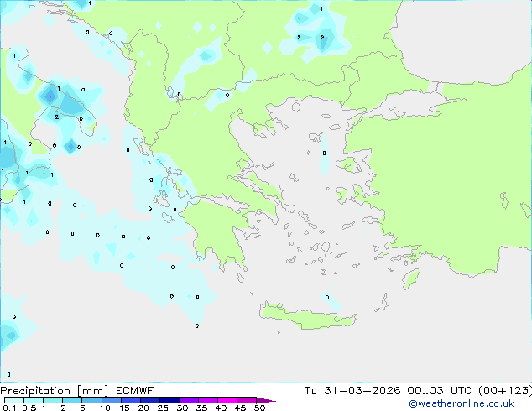532x411 pixels.
Task: Click the 10–15 mm legend swatch
Action: 111,400
